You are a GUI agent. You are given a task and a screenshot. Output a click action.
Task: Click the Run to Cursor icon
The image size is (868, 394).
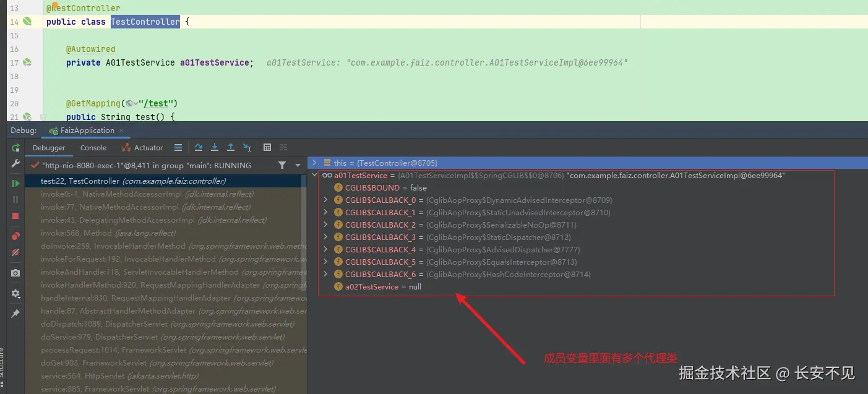pyautogui.click(x=247, y=148)
